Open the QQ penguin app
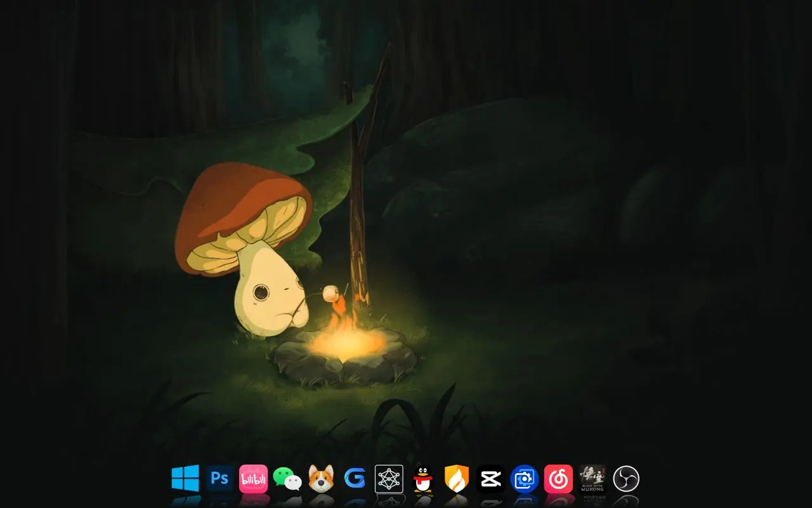The image size is (812, 508). click(423, 479)
